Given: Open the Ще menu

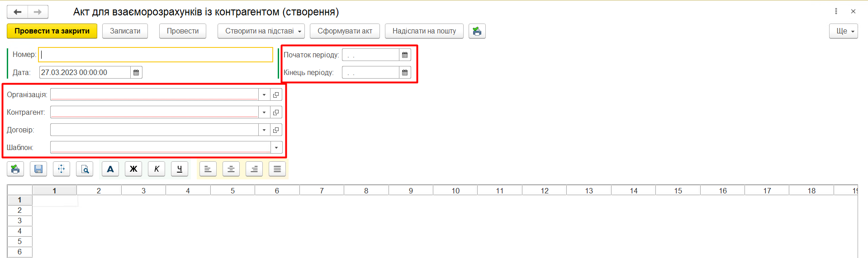Looking at the screenshot, I should [x=843, y=31].
